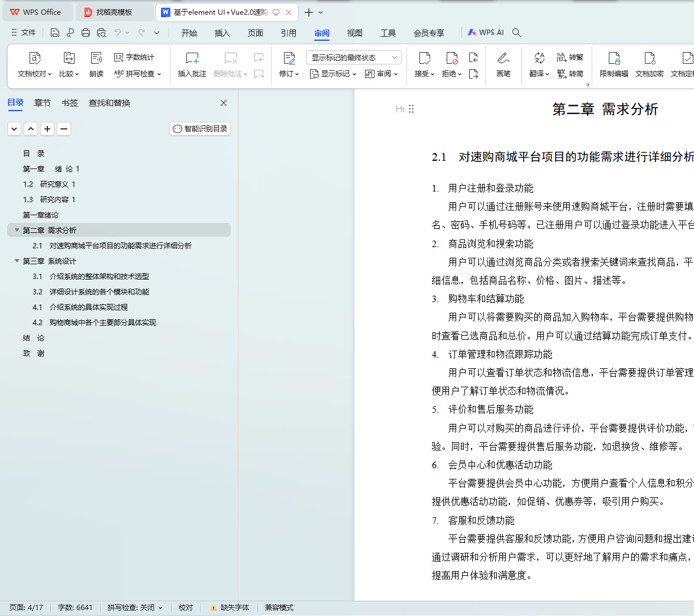
Task: Convert text with 转繁
Action: [x=570, y=57]
